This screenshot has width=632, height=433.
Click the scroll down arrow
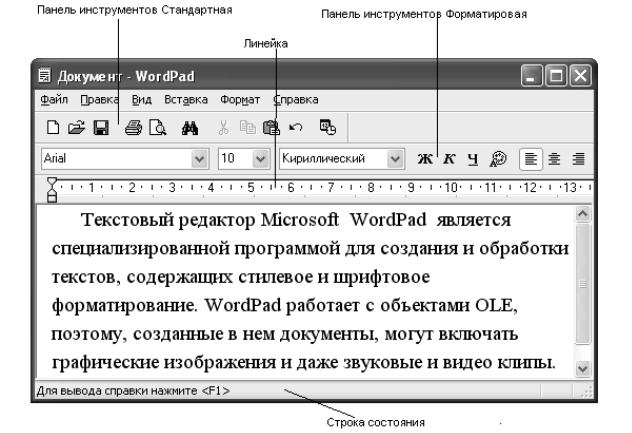(x=582, y=368)
